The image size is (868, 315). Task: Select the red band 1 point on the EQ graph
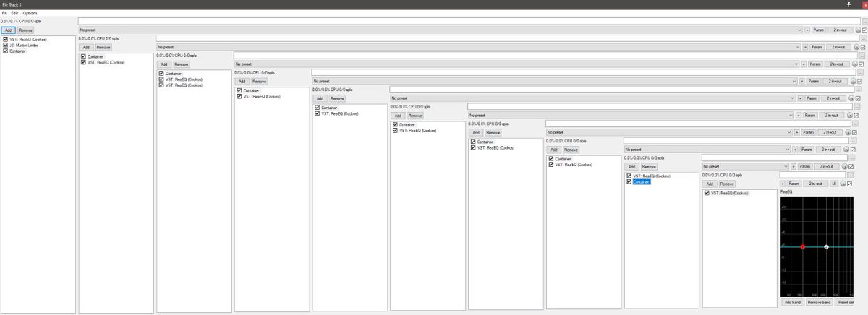[x=802, y=247]
